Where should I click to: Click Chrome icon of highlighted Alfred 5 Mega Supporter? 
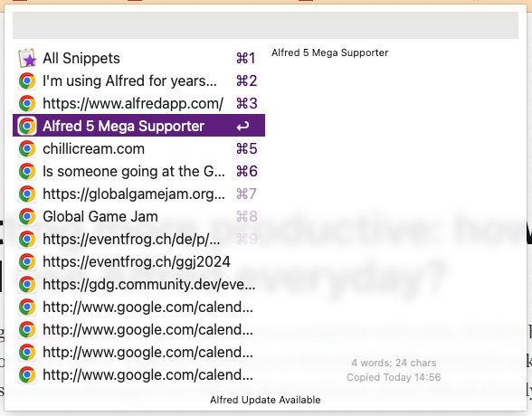click(x=27, y=126)
